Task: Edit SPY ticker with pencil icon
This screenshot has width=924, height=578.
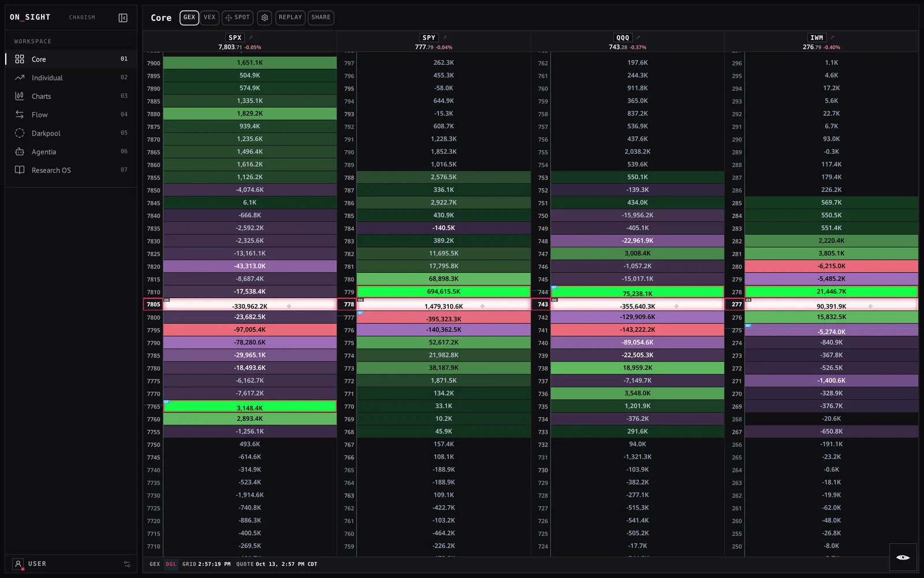Action: (445, 38)
